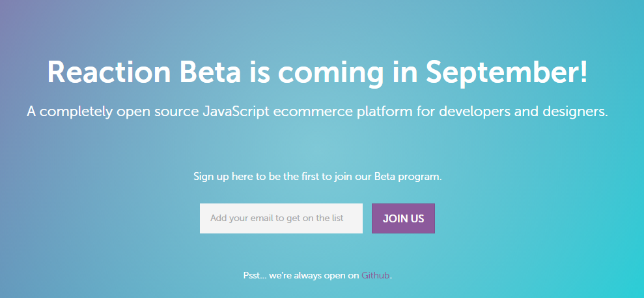Click the purple JOIN US button

(403, 218)
